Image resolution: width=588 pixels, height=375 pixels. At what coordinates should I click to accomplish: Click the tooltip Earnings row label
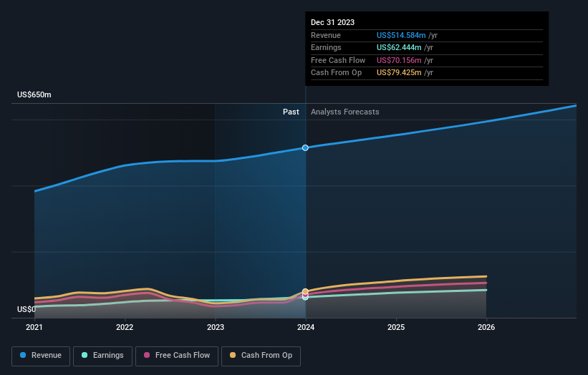326,47
